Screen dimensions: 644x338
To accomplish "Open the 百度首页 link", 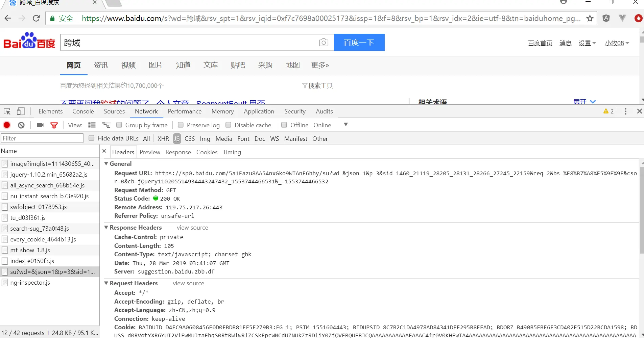I will (x=540, y=43).
